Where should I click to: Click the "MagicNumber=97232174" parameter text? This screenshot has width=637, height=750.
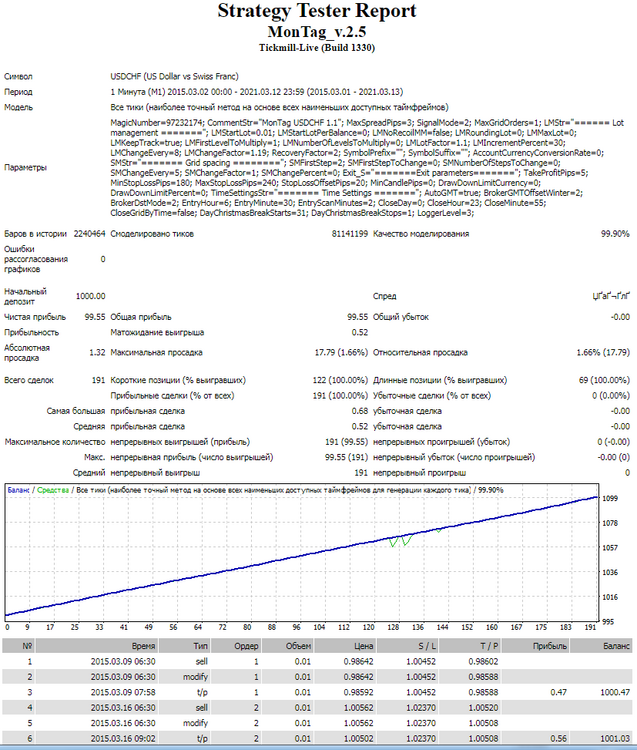(x=157, y=122)
